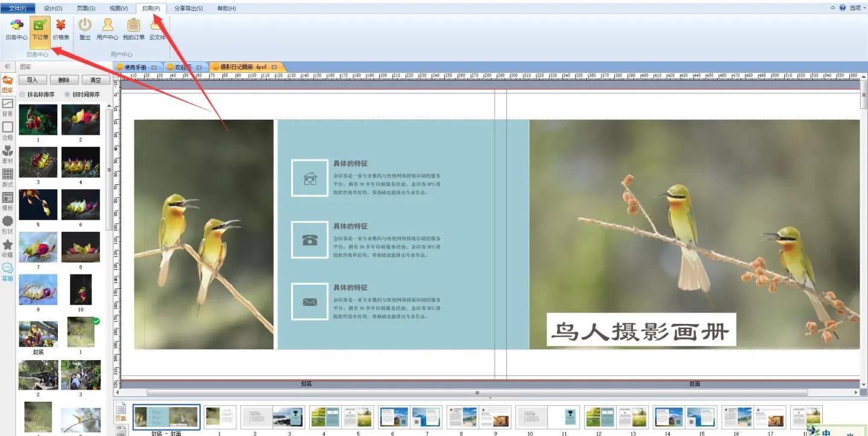The image size is (868, 436).
Task: Click the envelope icon on the canvas
Action: (x=310, y=301)
